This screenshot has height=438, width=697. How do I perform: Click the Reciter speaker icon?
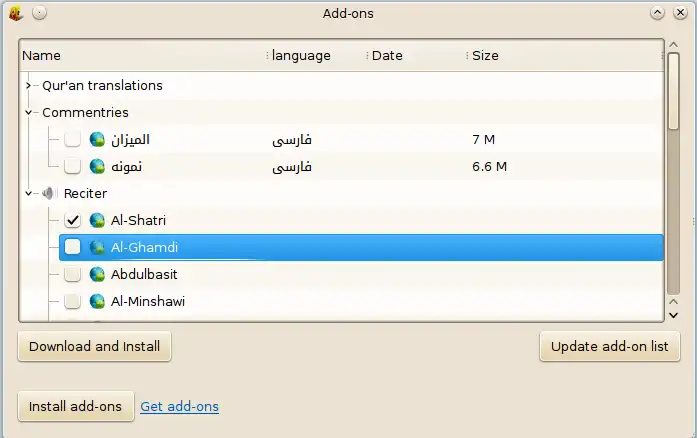pos(49,193)
